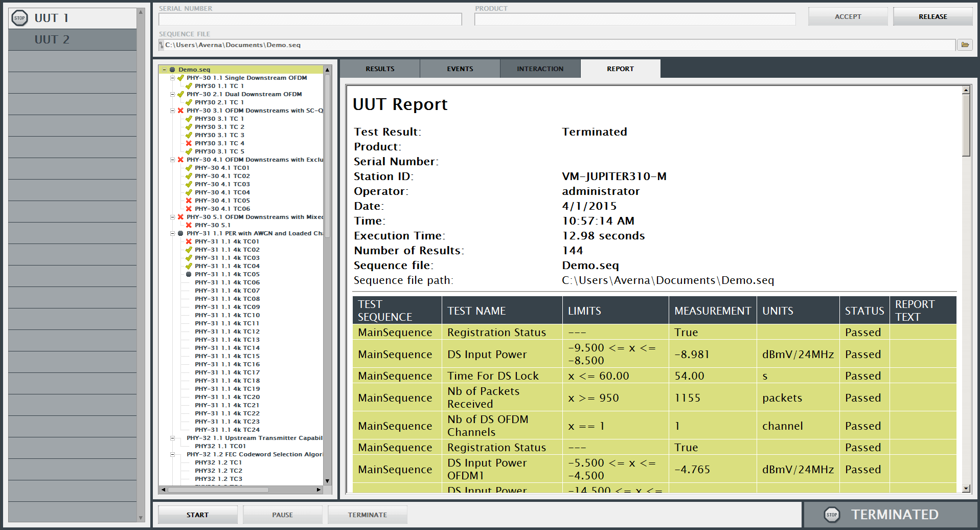Switch to the Results tab
This screenshot has width=980, height=530.
click(380, 69)
